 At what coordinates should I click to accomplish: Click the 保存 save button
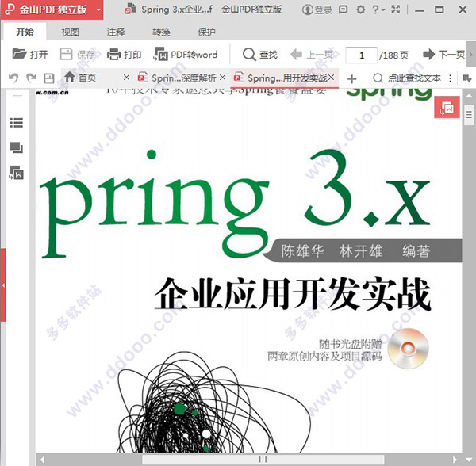pyautogui.click(x=78, y=55)
